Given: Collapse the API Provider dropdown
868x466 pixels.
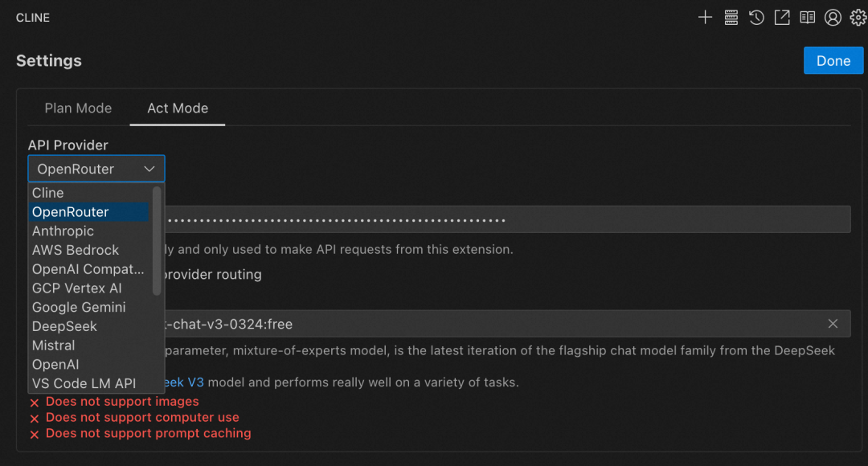Looking at the screenshot, I should coord(96,169).
